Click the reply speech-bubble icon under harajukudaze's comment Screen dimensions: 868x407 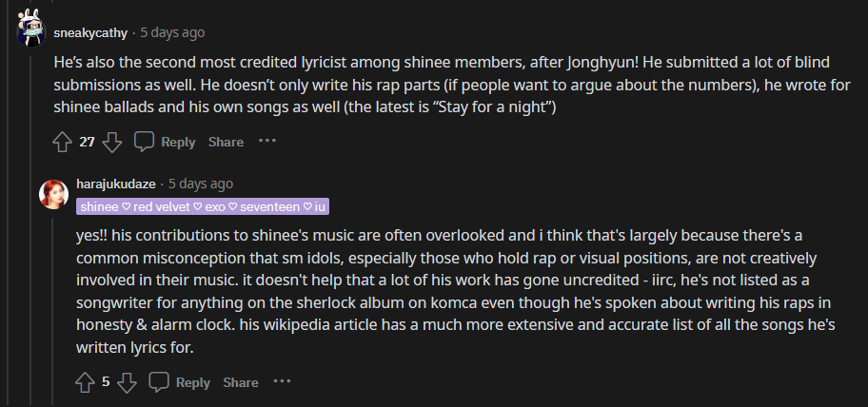pos(160,382)
